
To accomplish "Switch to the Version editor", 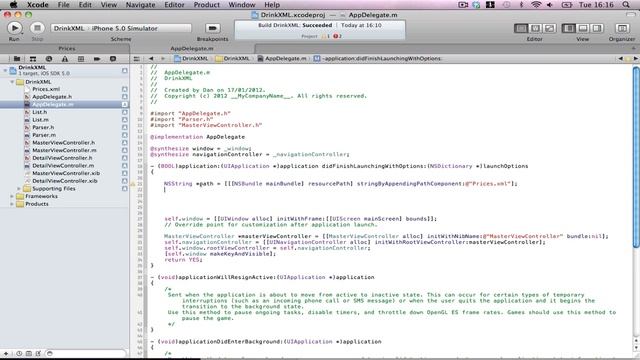I will tap(549, 28).
